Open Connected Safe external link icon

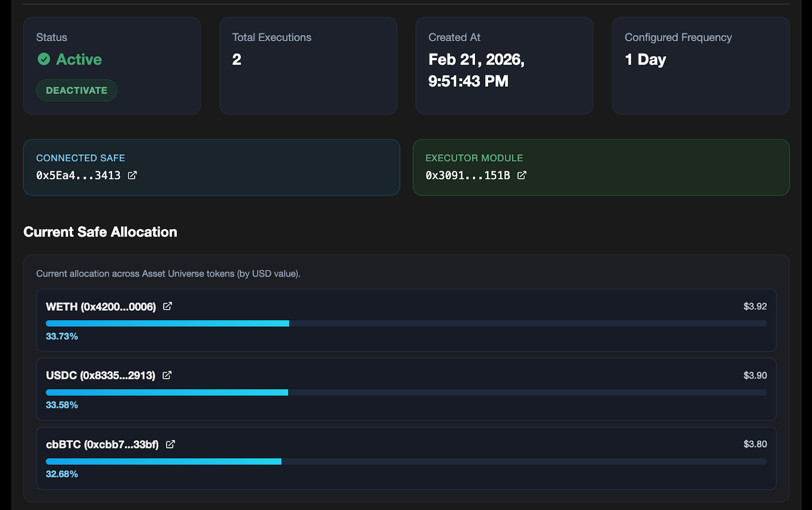(132, 175)
